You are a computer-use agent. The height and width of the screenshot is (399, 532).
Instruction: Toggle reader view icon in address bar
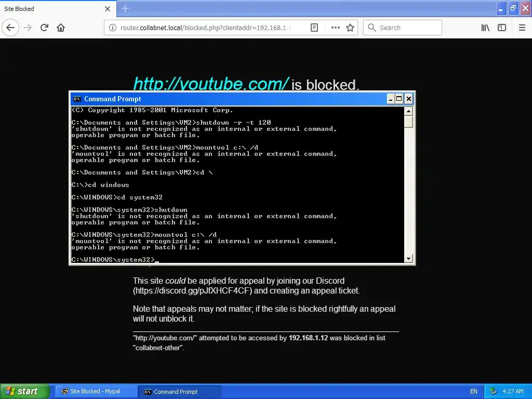pos(314,28)
